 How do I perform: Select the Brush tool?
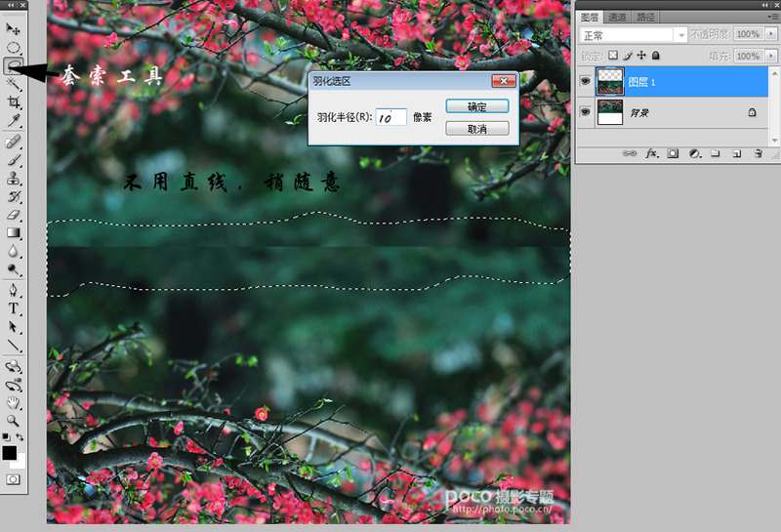point(13,160)
